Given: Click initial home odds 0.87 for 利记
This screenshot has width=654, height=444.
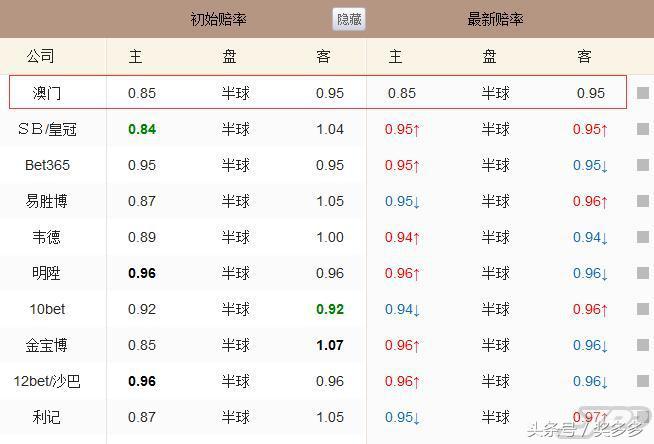Looking at the screenshot, I should click(x=142, y=417).
